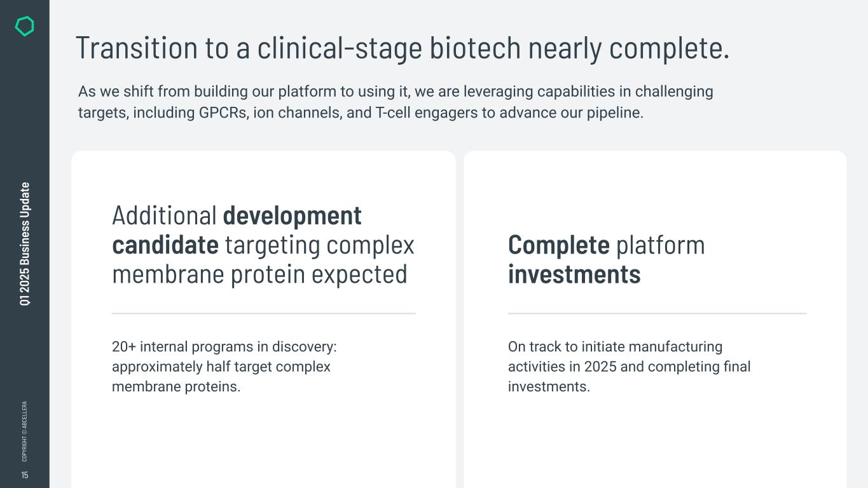868x488 pixels.
Task: Click the "20+ internal programs in discovery" text
Action: pyautogui.click(x=224, y=347)
